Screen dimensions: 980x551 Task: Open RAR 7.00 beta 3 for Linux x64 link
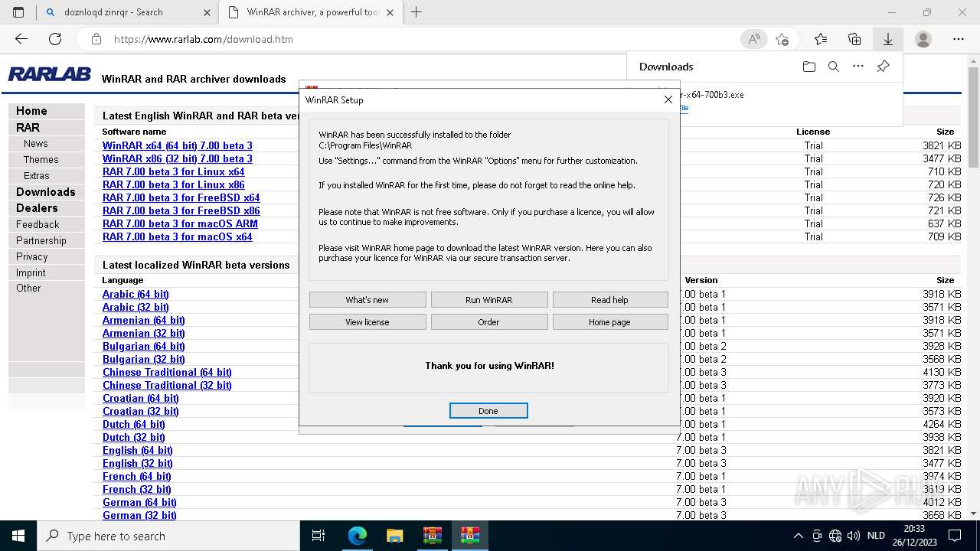point(174,171)
